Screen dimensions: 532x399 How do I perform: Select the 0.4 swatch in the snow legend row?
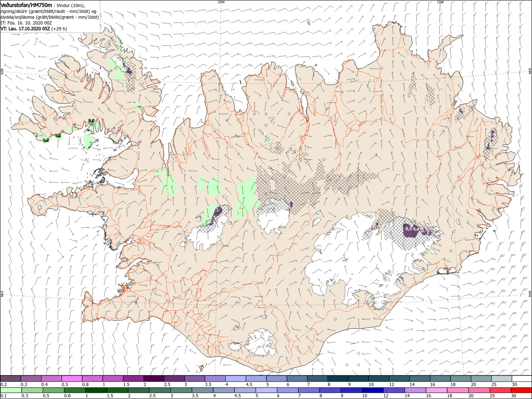tap(51, 379)
